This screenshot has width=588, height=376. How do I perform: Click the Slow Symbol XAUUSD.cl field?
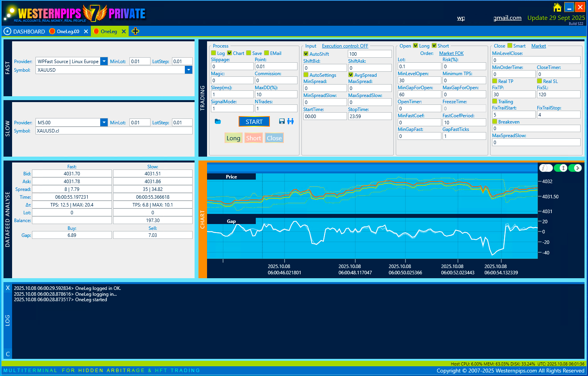point(114,131)
